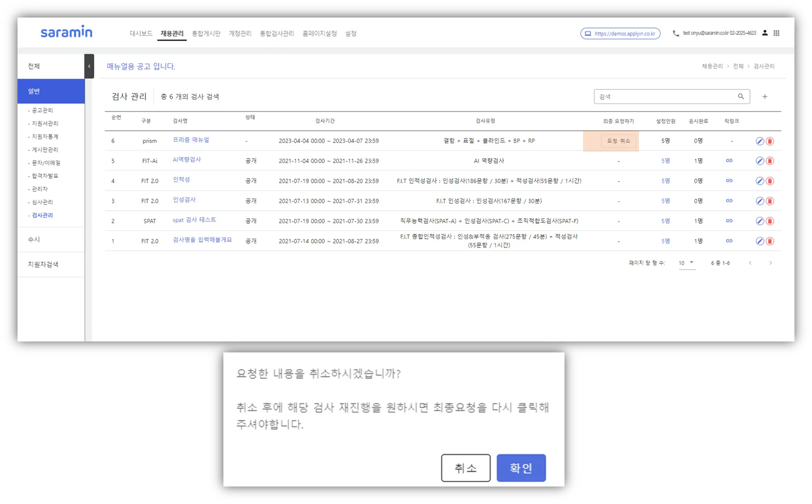Open 합격자발표 in the sidebar
812x504 pixels.
(x=45, y=176)
